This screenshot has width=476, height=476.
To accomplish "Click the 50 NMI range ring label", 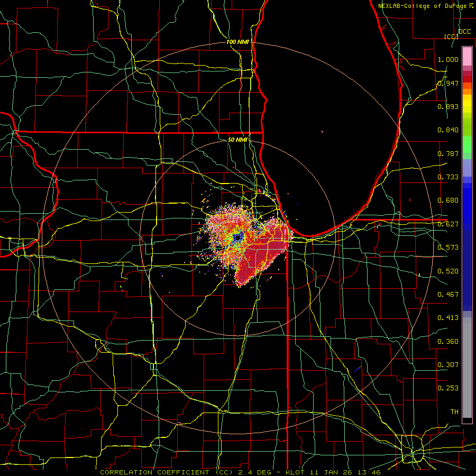I will [237, 140].
